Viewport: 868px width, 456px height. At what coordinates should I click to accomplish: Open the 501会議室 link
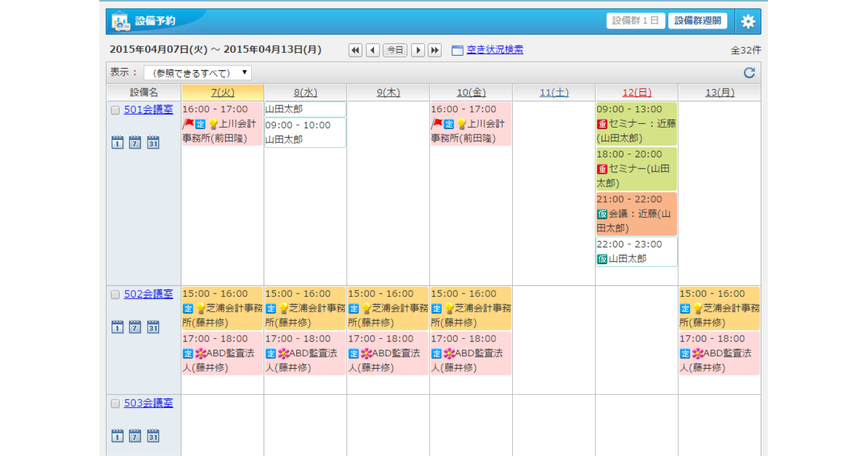tap(149, 110)
